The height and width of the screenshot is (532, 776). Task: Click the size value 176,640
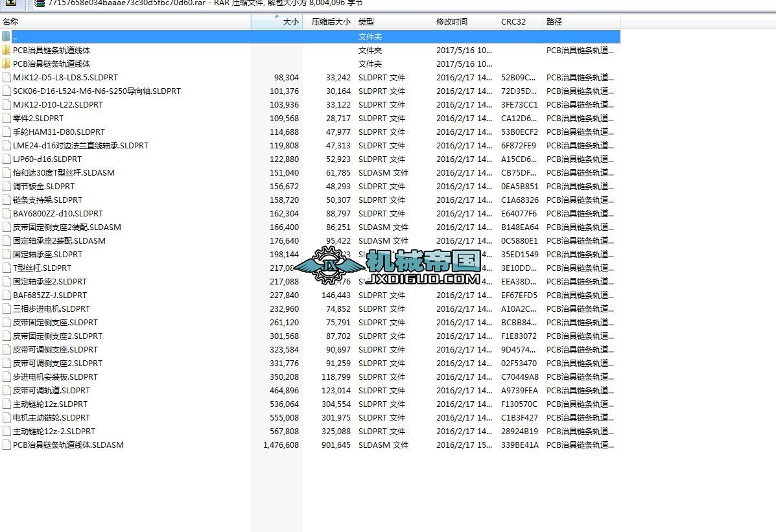pos(285,240)
